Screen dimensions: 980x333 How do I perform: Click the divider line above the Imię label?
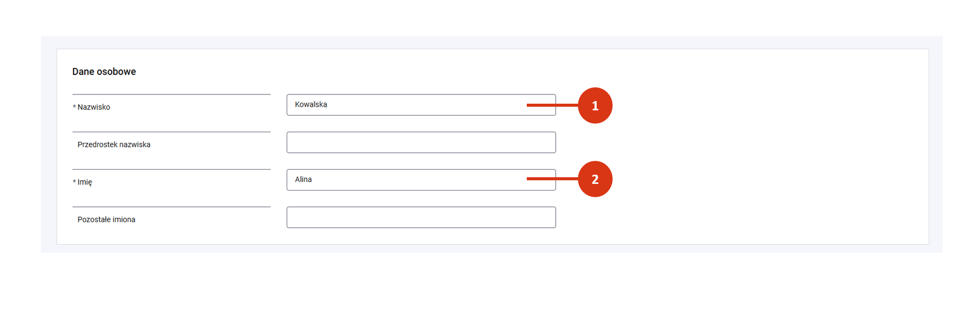pyautogui.click(x=171, y=170)
